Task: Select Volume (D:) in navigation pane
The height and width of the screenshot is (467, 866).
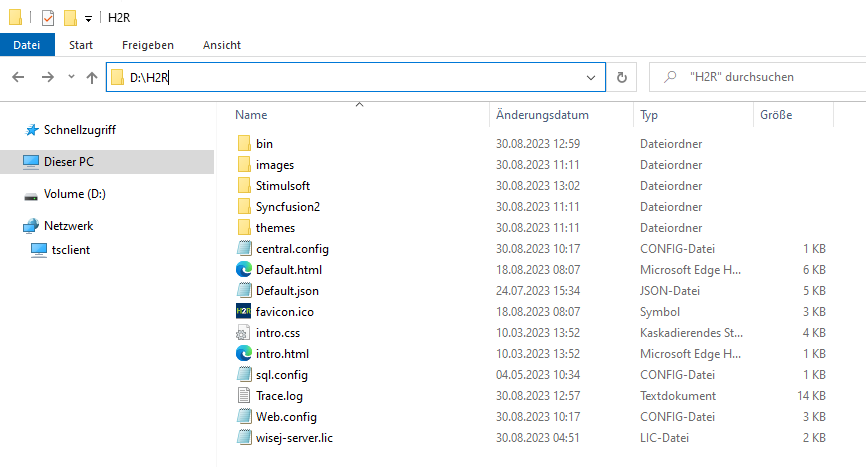Action: point(75,194)
